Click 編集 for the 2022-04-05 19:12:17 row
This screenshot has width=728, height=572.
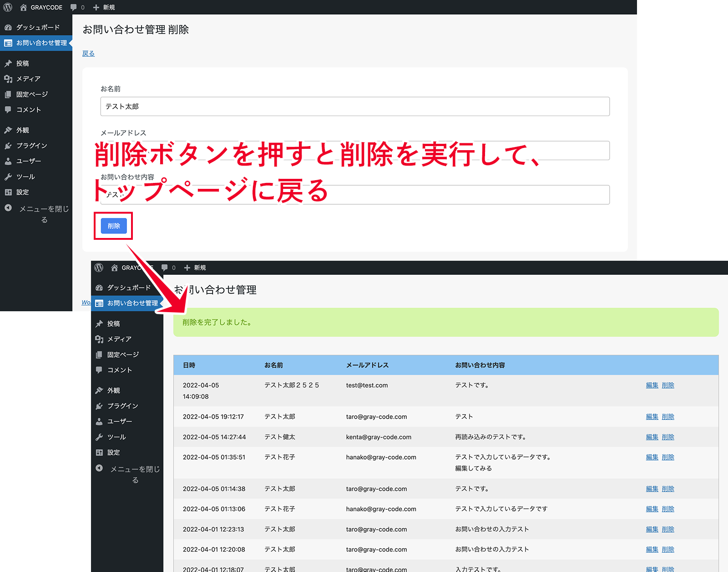pos(652,416)
